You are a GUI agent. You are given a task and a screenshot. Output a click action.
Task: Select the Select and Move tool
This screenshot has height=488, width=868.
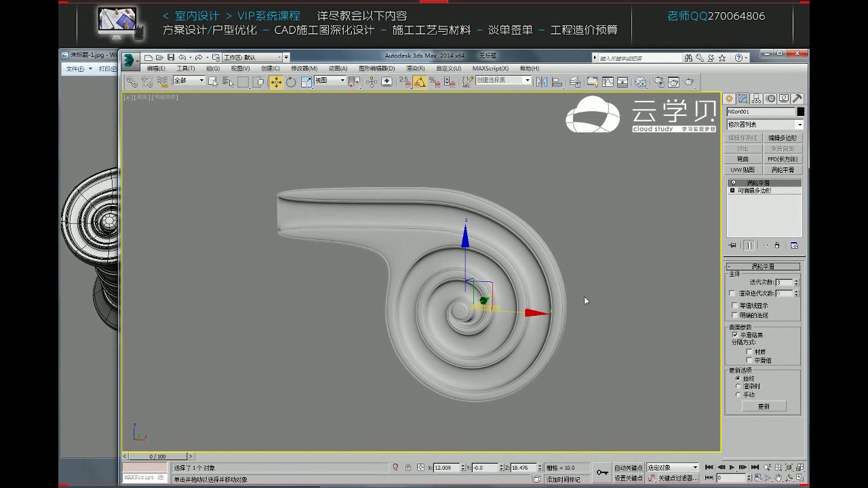point(277,82)
